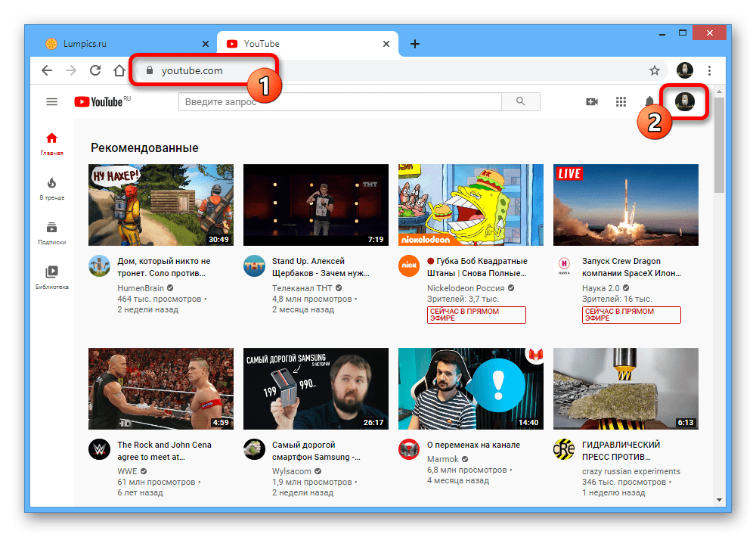
Task: Open Подписки in the sidebar
Action: pyautogui.click(x=51, y=233)
